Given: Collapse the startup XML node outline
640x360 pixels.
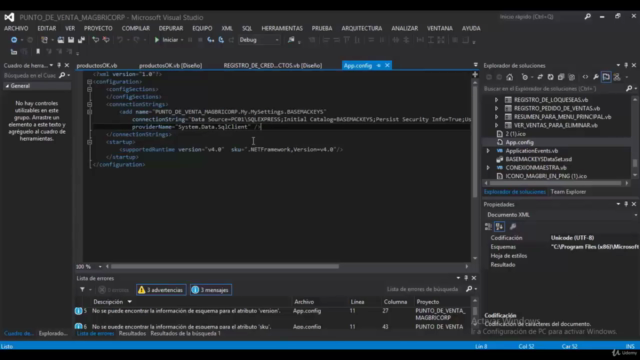Looking at the screenshot, I should [x=89, y=142].
